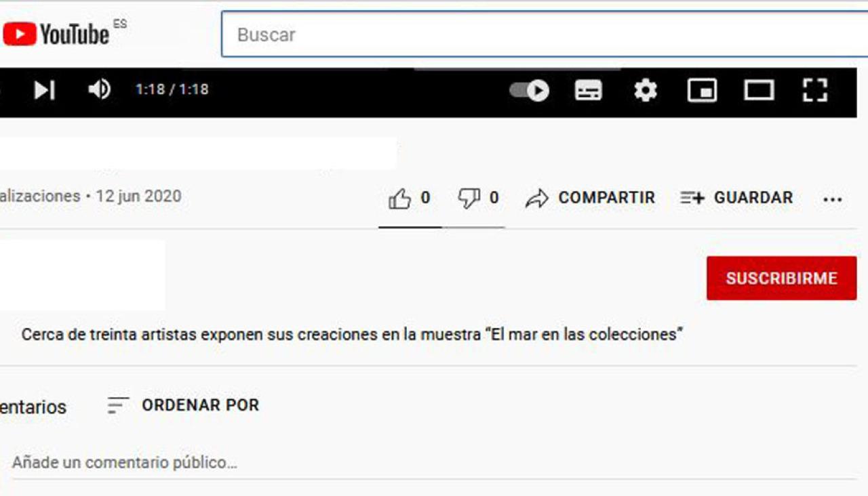This screenshot has width=868, height=496.
Task: Focus the Buscar search field
Action: pyautogui.click(x=542, y=35)
